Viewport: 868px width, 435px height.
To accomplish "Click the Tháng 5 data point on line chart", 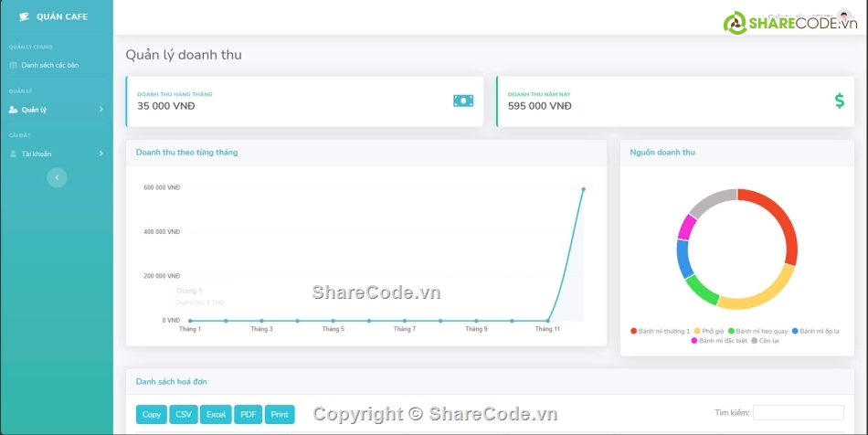I will click(x=333, y=321).
